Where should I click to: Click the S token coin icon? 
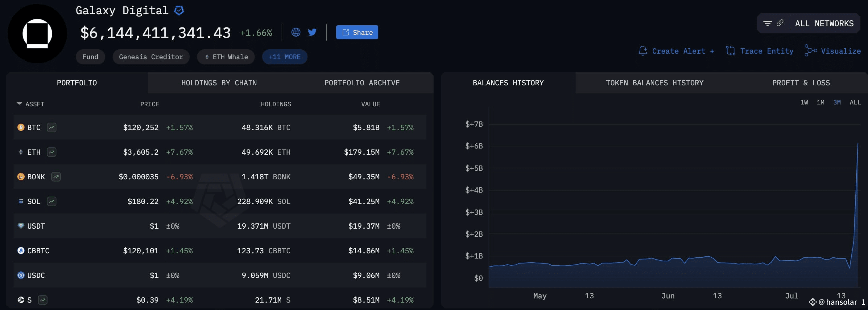(x=21, y=300)
